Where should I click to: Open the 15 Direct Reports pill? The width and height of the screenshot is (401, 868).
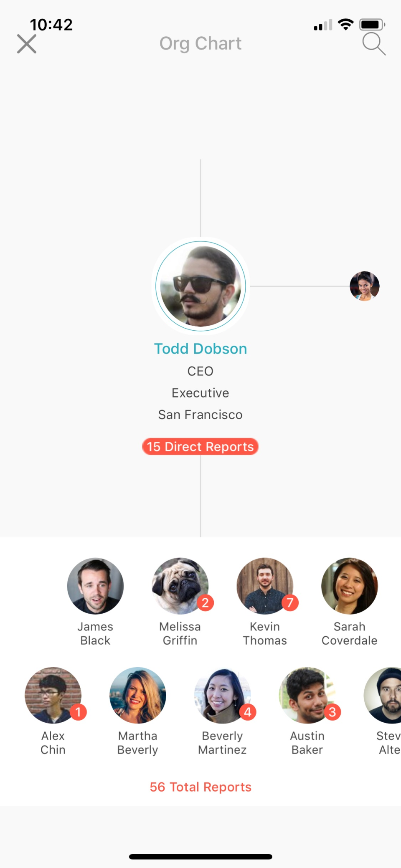point(200,446)
